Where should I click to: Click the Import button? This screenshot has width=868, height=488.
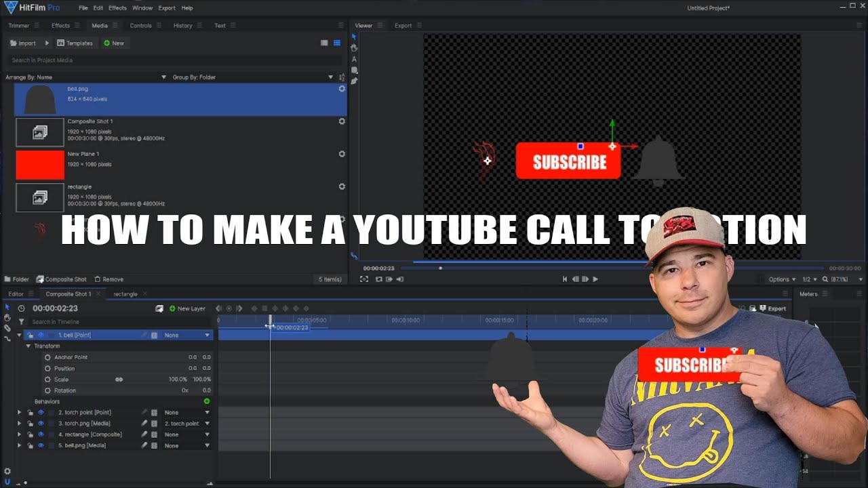click(x=24, y=43)
